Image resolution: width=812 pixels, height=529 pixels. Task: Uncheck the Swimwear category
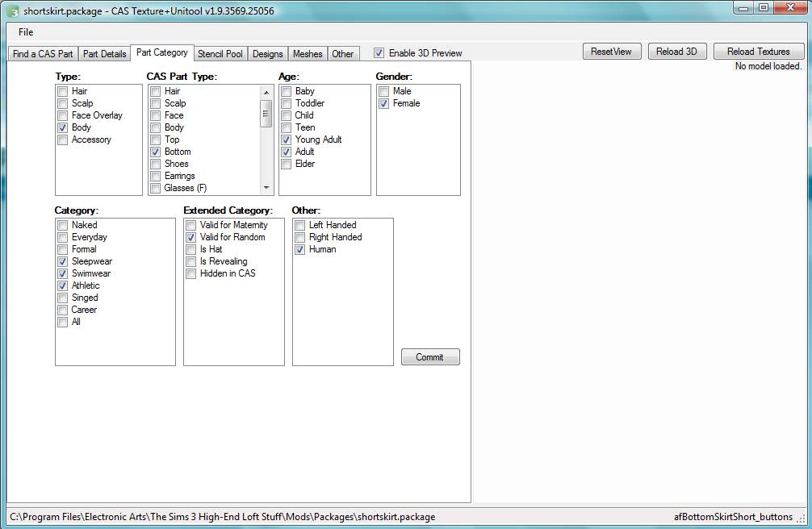click(63, 274)
